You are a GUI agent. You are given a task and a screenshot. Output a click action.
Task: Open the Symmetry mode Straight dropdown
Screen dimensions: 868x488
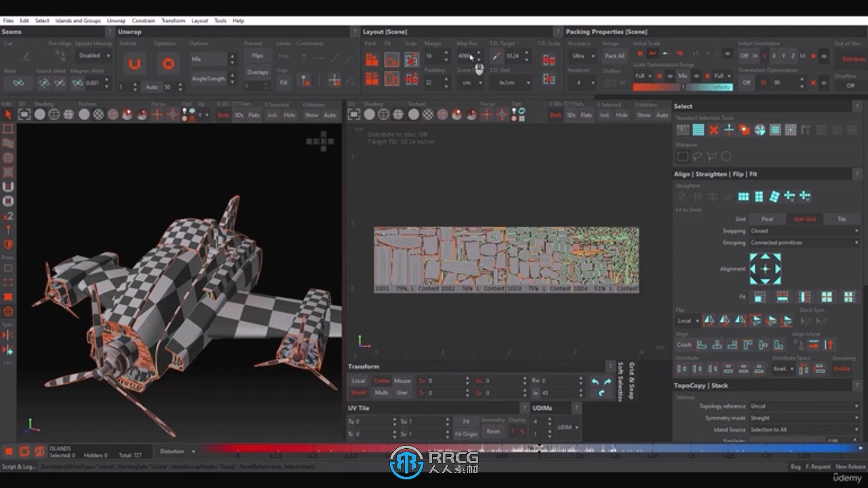pyautogui.click(x=804, y=418)
